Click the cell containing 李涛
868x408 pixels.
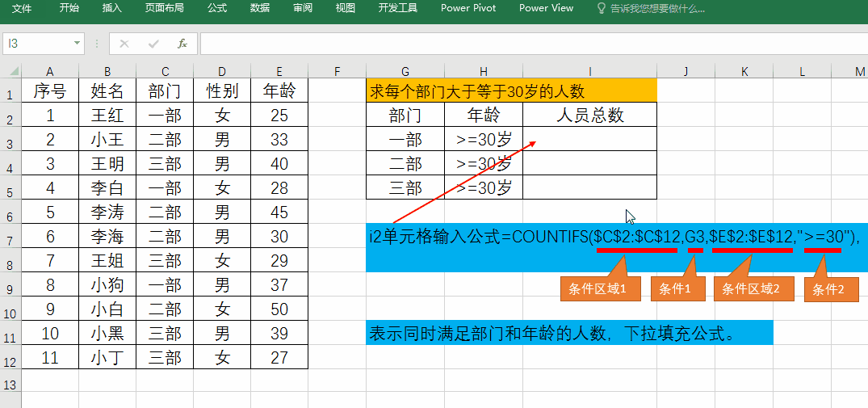(107, 212)
